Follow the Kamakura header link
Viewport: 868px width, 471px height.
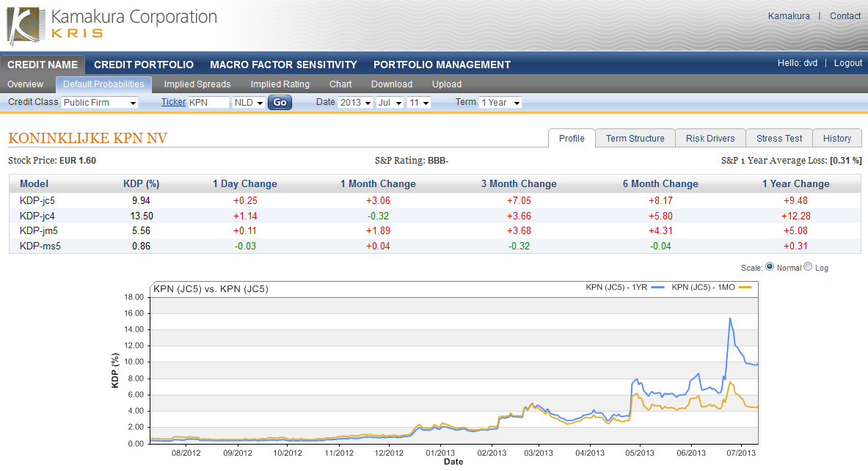click(x=789, y=16)
